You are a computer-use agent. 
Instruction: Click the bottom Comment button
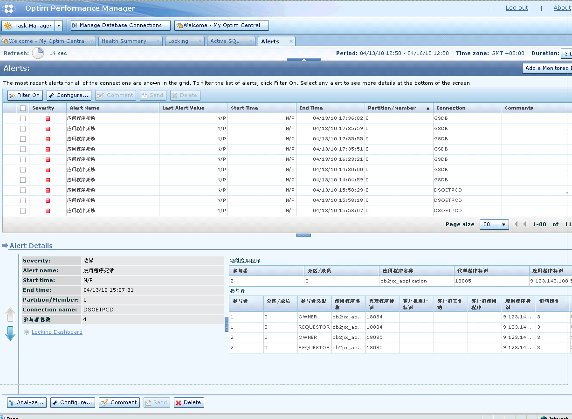119,403
